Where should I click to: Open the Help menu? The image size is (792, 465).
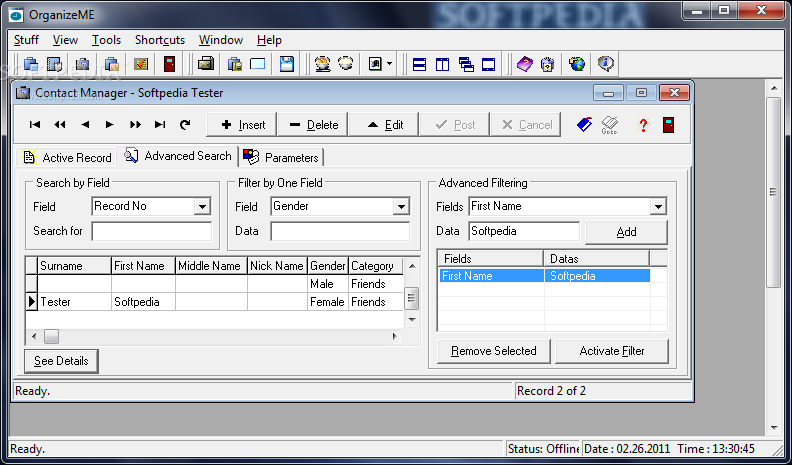(269, 40)
